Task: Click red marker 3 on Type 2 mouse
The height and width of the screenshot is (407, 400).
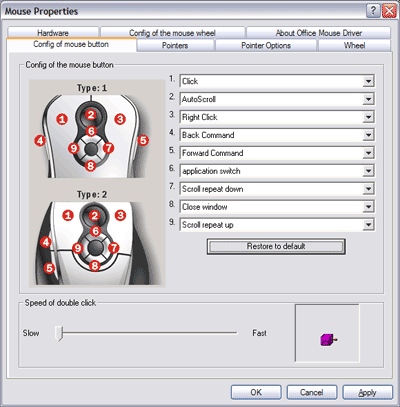Action: click(x=120, y=215)
